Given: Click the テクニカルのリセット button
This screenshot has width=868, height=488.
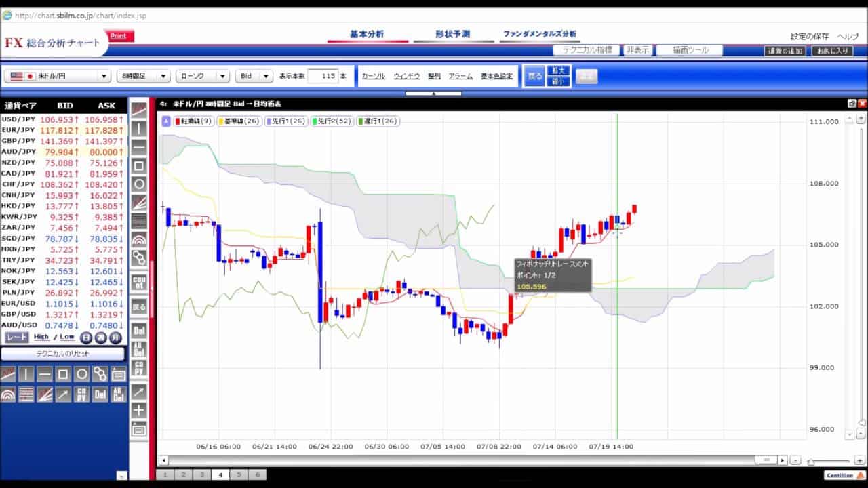Looking at the screenshot, I should 62,354.
